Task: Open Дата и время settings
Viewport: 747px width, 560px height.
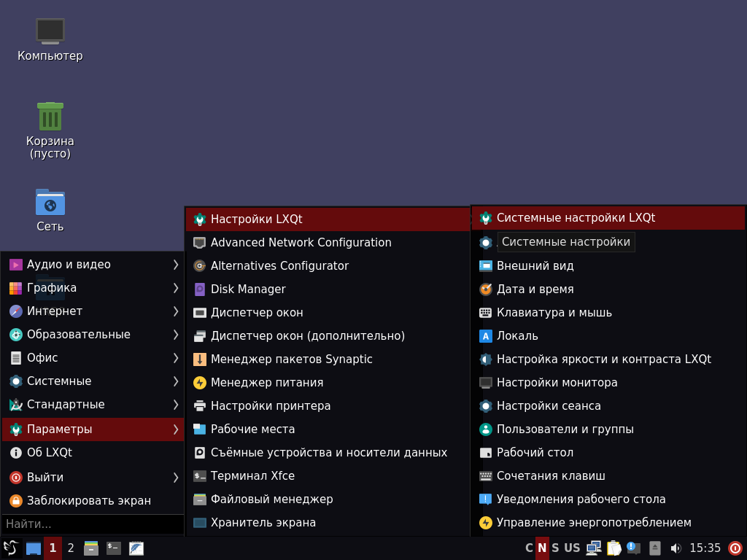Action: [x=608, y=289]
